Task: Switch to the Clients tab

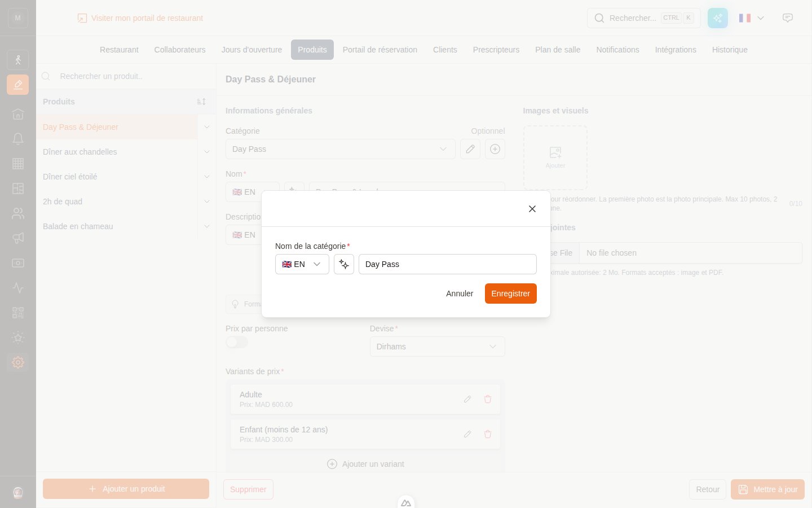Action: click(x=445, y=50)
